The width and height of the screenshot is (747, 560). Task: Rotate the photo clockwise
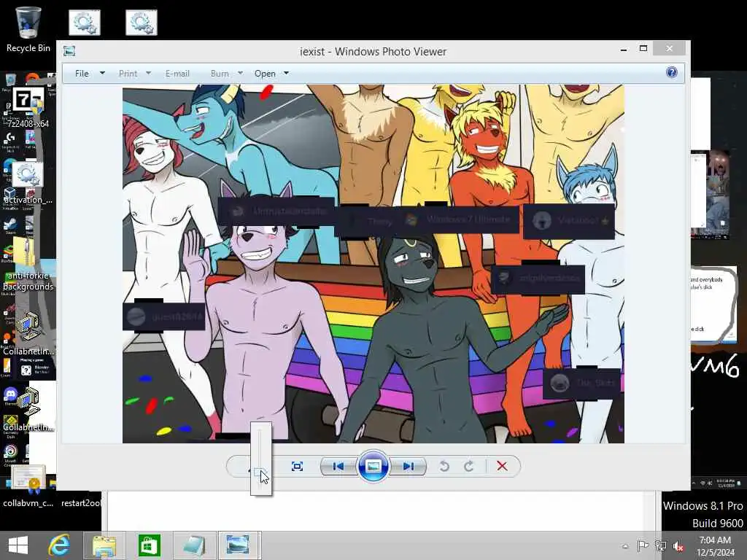point(469,466)
